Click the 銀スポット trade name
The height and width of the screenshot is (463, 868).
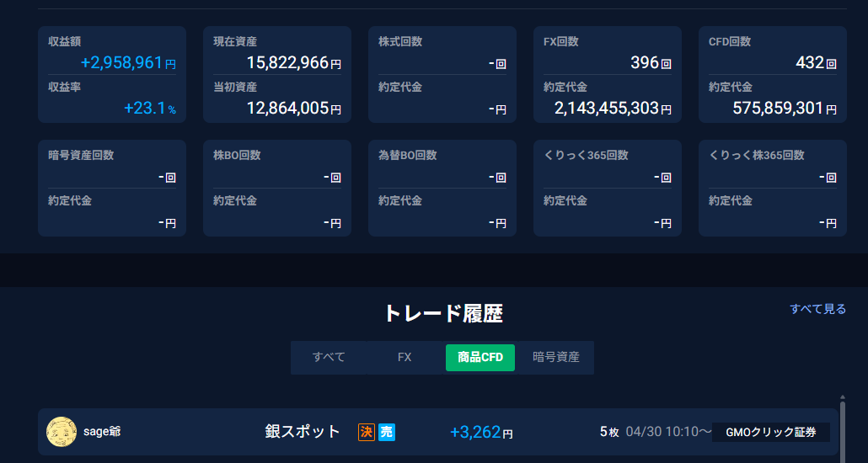[x=303, y=432]
